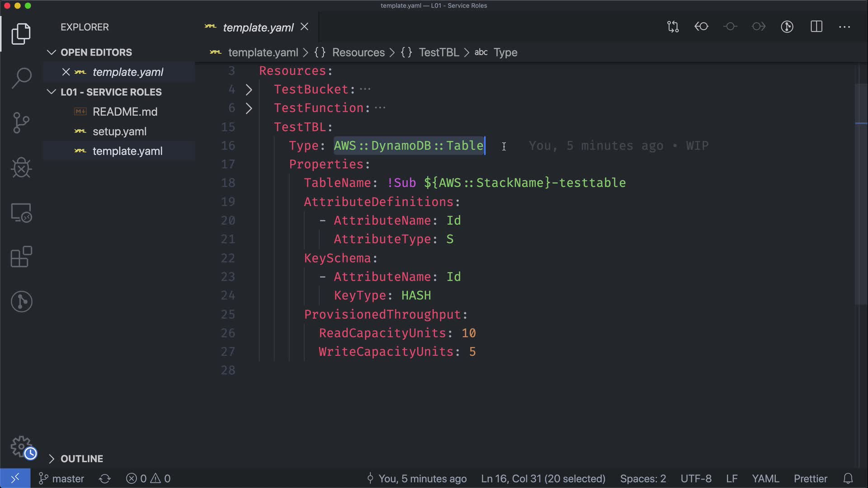Open the Run and Debug view

21,168
